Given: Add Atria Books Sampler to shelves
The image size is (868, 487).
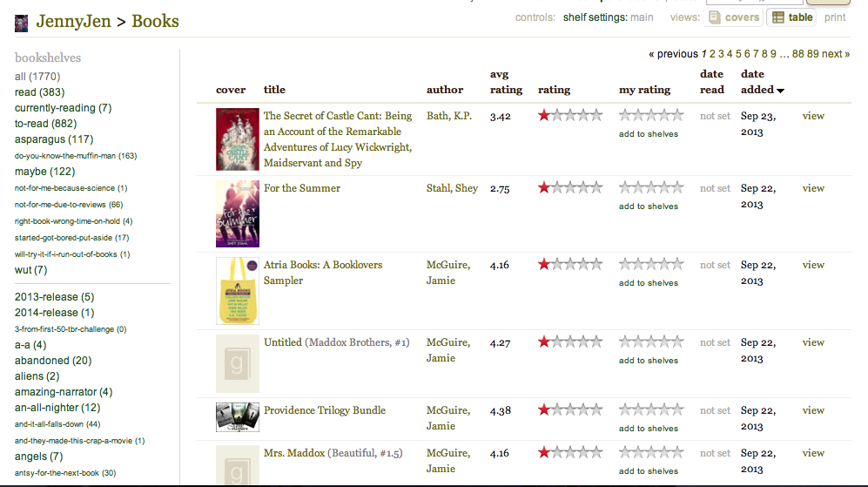Looking at the screenshot, I should point(648,283).
